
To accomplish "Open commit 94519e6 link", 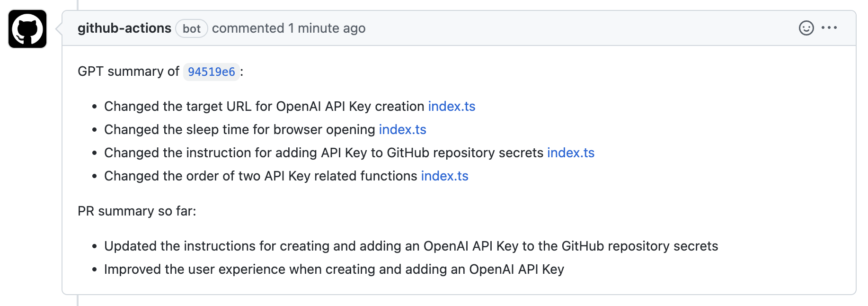I will click(x=212, y=72).
